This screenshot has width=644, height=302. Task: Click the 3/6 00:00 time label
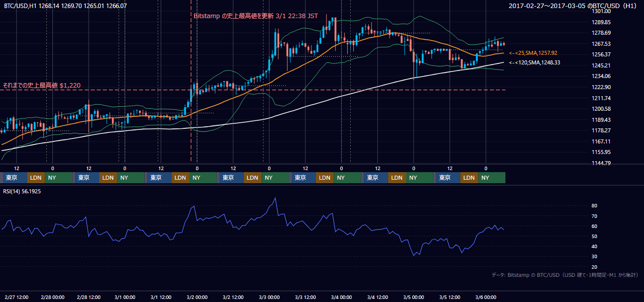(486, 297)
